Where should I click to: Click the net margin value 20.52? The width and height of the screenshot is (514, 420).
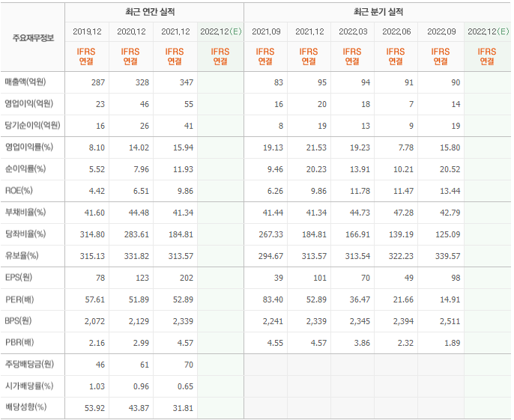450,169
